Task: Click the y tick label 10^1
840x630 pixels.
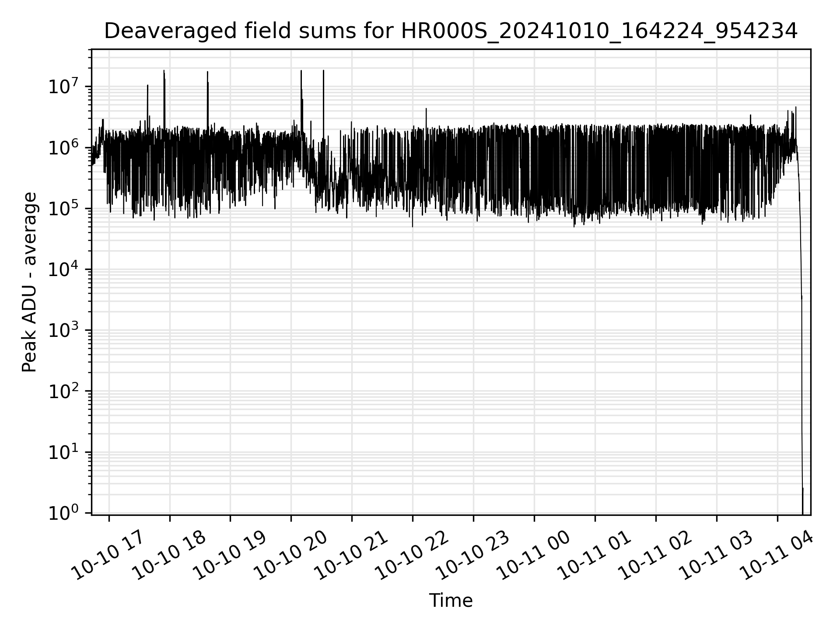Action: pyautogui.click(x=63, y=451)
